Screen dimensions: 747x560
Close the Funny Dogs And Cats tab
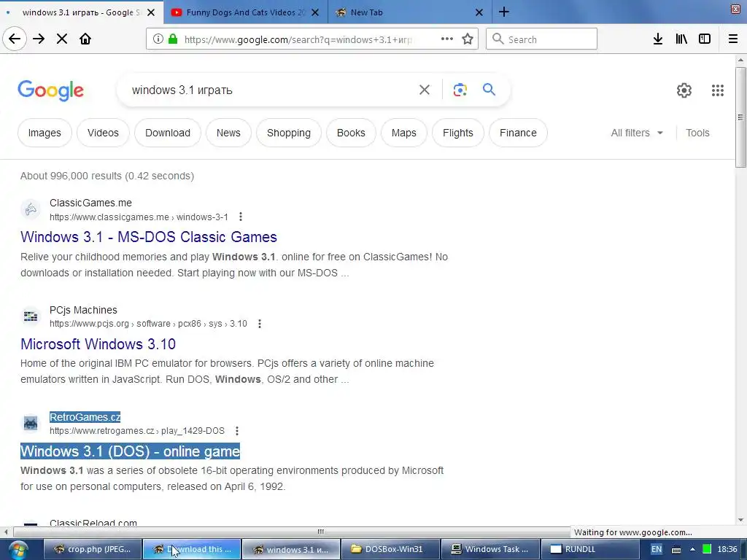coord(315,12)
